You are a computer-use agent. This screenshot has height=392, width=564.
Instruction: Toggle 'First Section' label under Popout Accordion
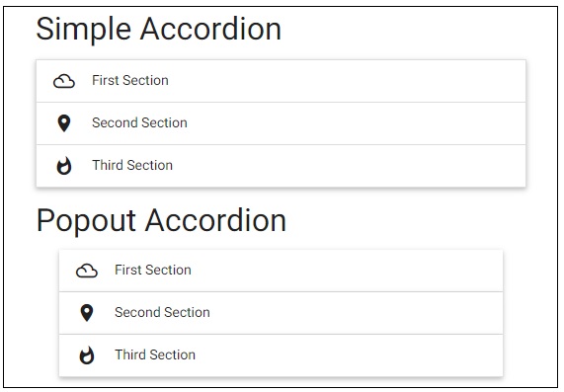tap(153, 270)
